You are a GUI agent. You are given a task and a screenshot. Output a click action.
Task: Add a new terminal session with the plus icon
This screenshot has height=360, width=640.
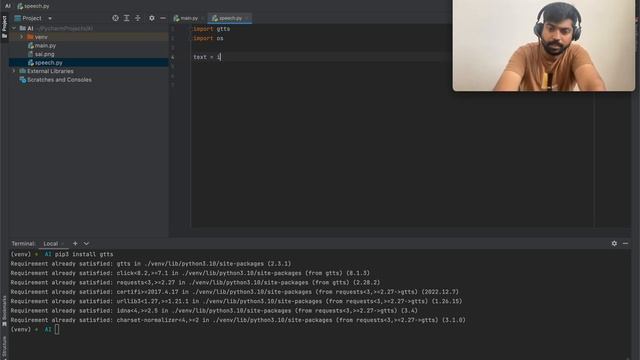75,243
